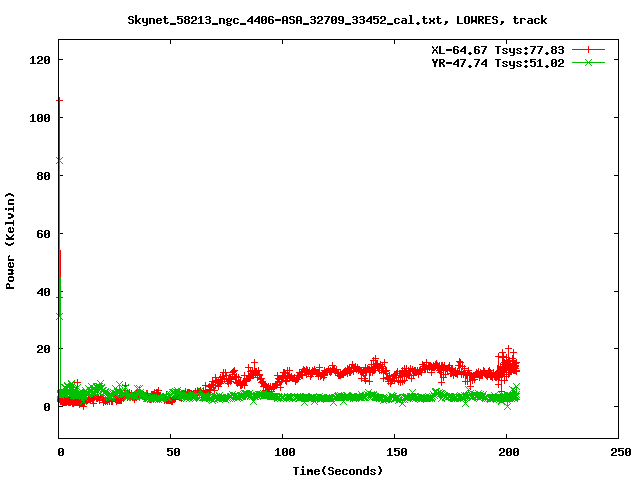640x480 pixels.
Task: Click the plot title Skynet_58213_ngc_4406 text
Action: [337, 20]
